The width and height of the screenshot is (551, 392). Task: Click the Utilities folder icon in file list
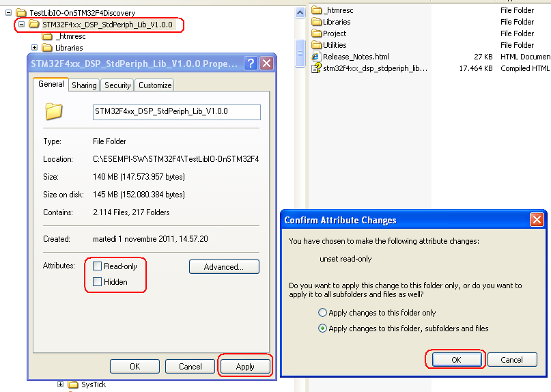317,45
